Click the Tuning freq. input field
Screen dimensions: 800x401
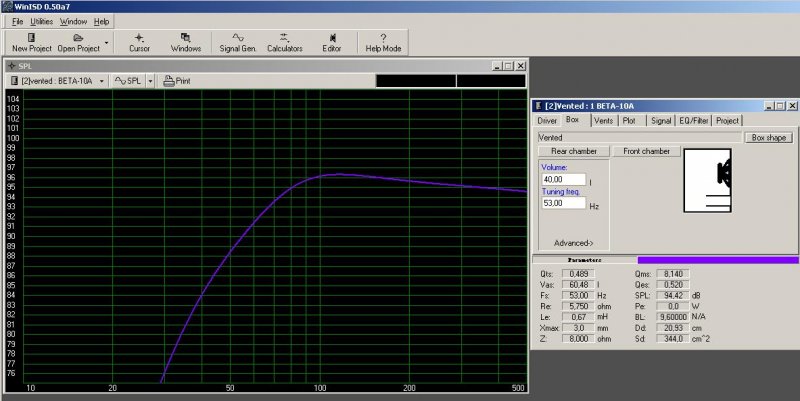point(563,203)
